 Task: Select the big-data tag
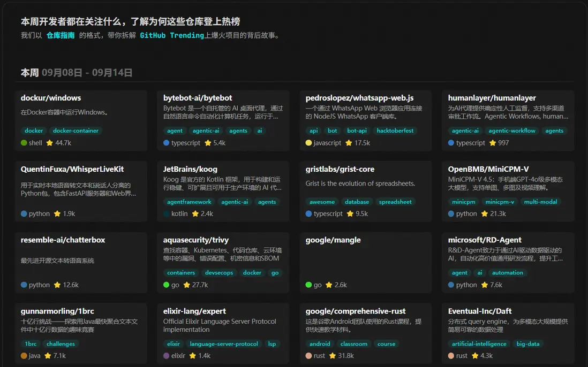tap(528, 343)
